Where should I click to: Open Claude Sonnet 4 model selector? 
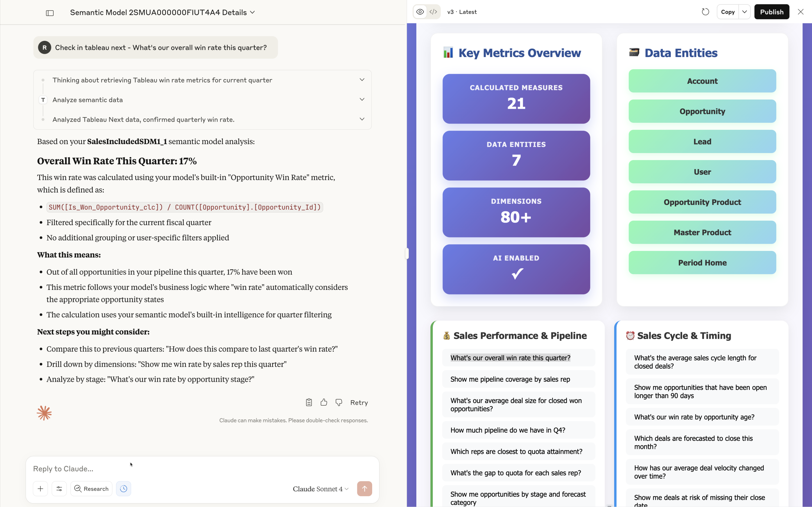click(320, 489)
